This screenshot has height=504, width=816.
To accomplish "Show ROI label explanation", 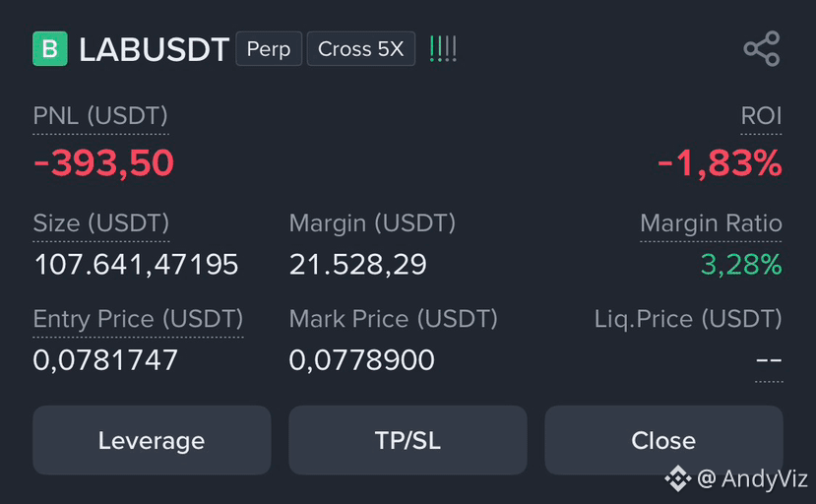I will pyautogui.click(x=761, y=115).
